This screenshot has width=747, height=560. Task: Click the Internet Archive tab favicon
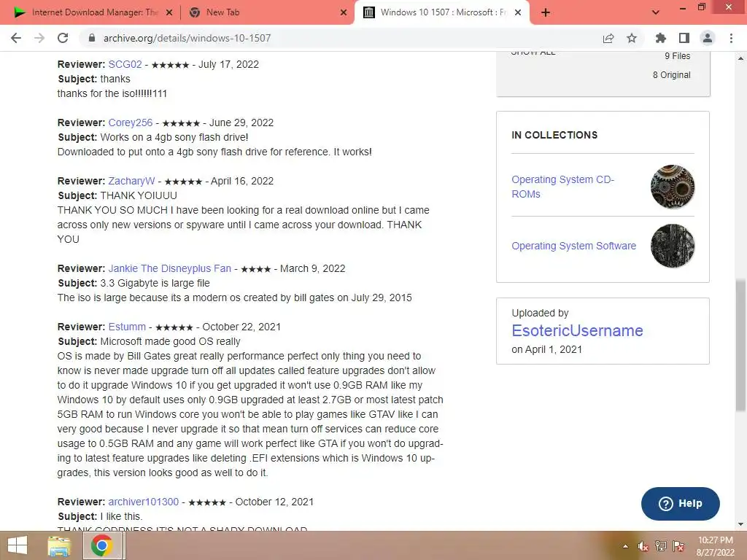369,13
